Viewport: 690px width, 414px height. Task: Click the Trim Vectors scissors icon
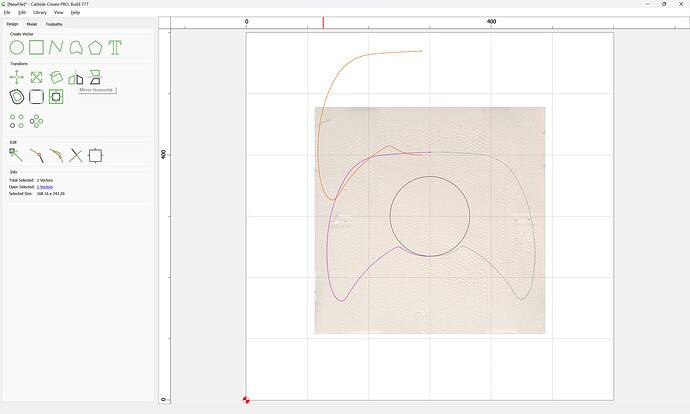coord(75,155)
